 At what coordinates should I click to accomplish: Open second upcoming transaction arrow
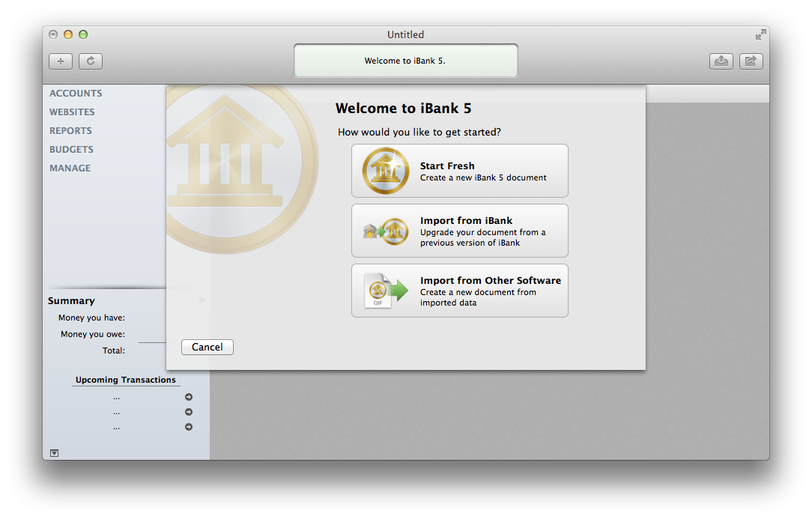[x=189, y=413]
